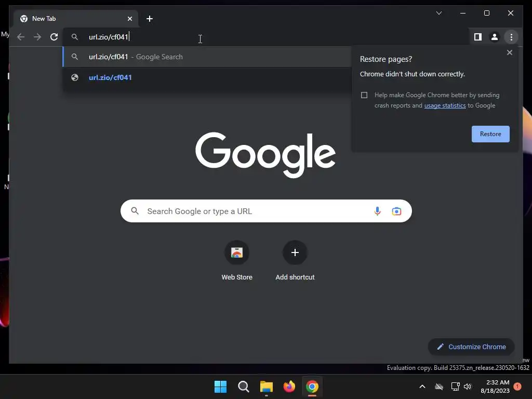Viewport: 532px width, 399px height.
Task: Launch File Explorer from taskbar
Action: point(267,387)
